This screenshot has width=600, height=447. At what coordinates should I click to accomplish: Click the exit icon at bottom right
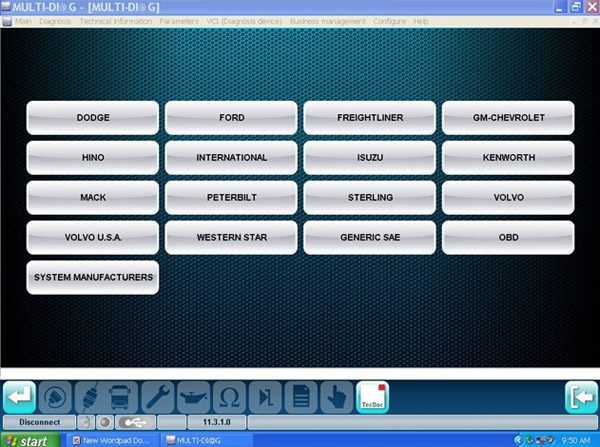point(581,397)
